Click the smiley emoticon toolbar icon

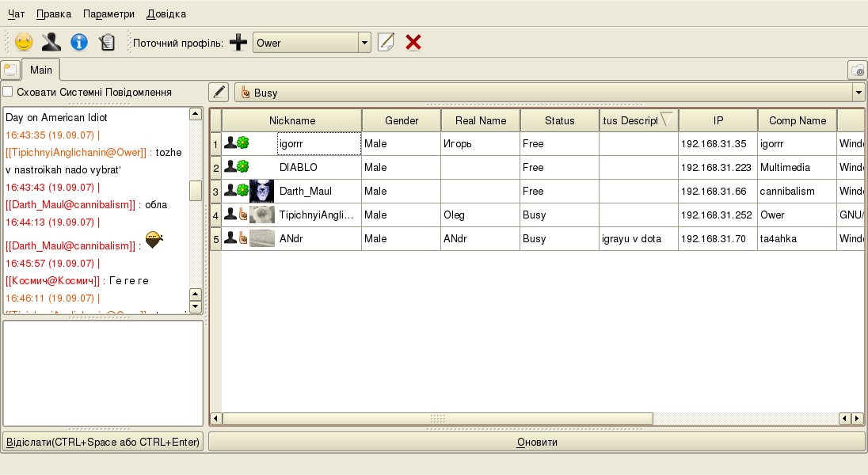(x=24, y=43)
